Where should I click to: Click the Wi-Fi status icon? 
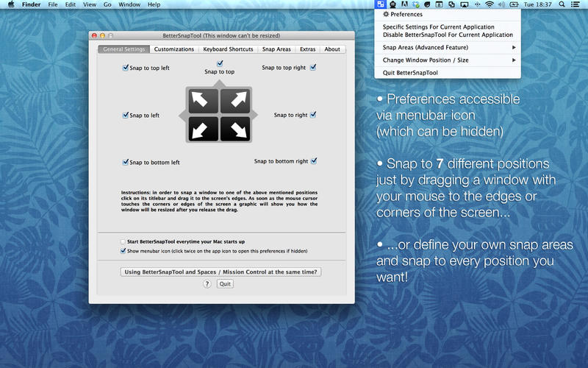coord(489,4)
